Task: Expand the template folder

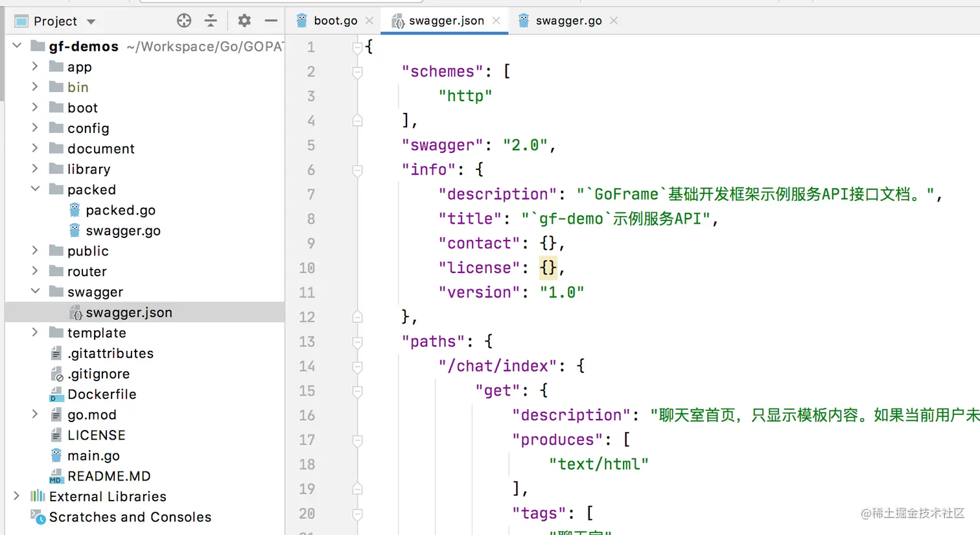Action: pyautogui.click(x=35, y=332)
